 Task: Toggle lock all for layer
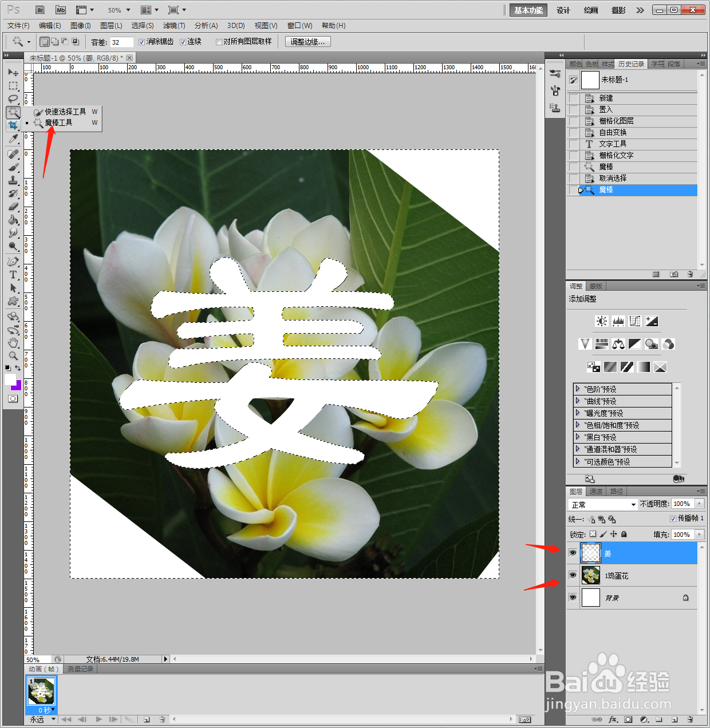pos(624,534)
